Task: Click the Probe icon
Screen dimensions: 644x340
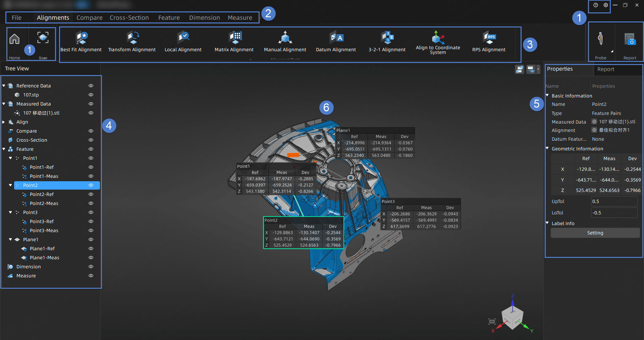Action: (x=600, y=40)
